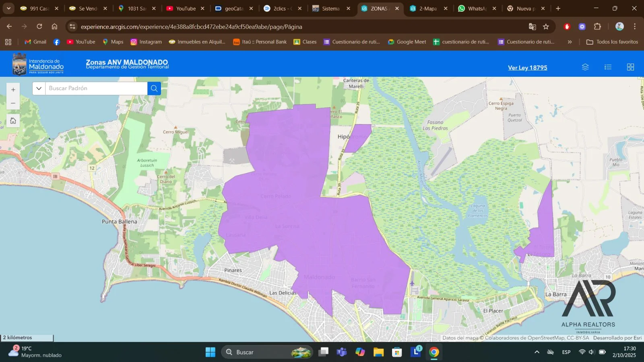The width and height of the screenshot is (644, 362).
Task: Open the tab search dropdown in Chrome
Action: [8, 8]
